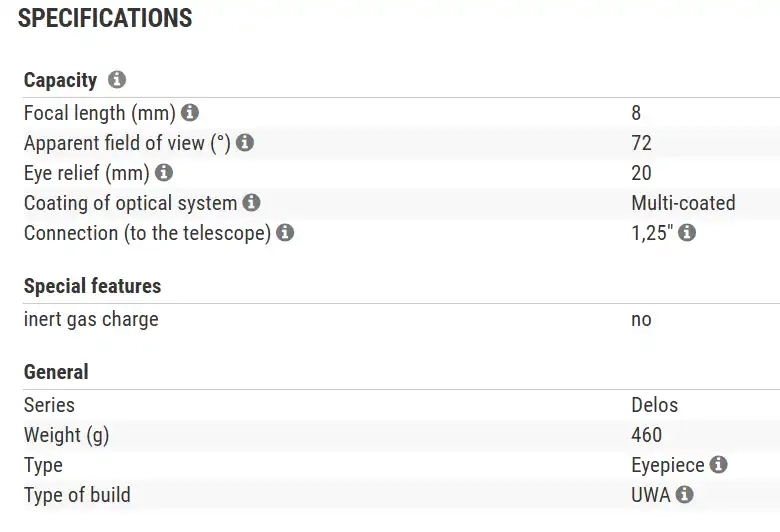Click the apparent field value 72
The height and width of the screenshot is (532, 780).
click(x=641, y=143)
